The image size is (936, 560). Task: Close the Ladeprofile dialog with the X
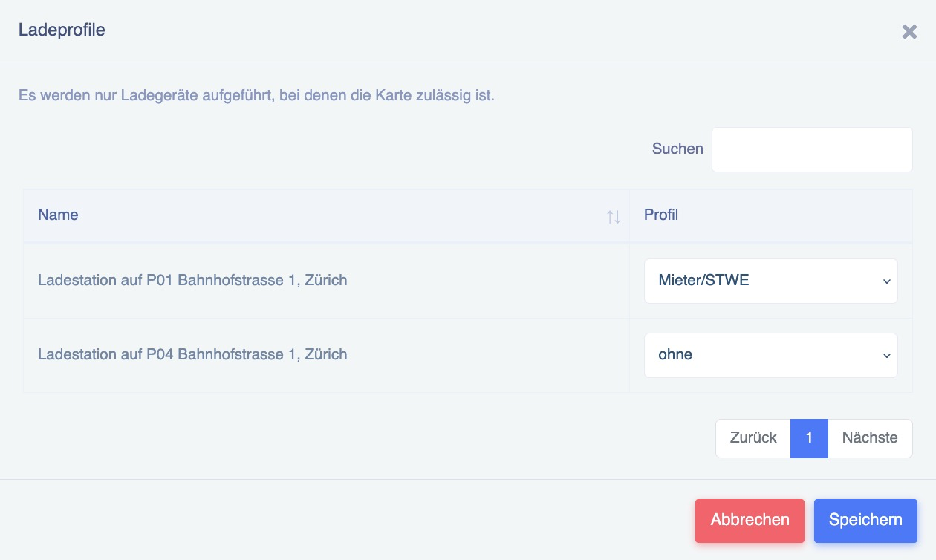coord(909,31)
